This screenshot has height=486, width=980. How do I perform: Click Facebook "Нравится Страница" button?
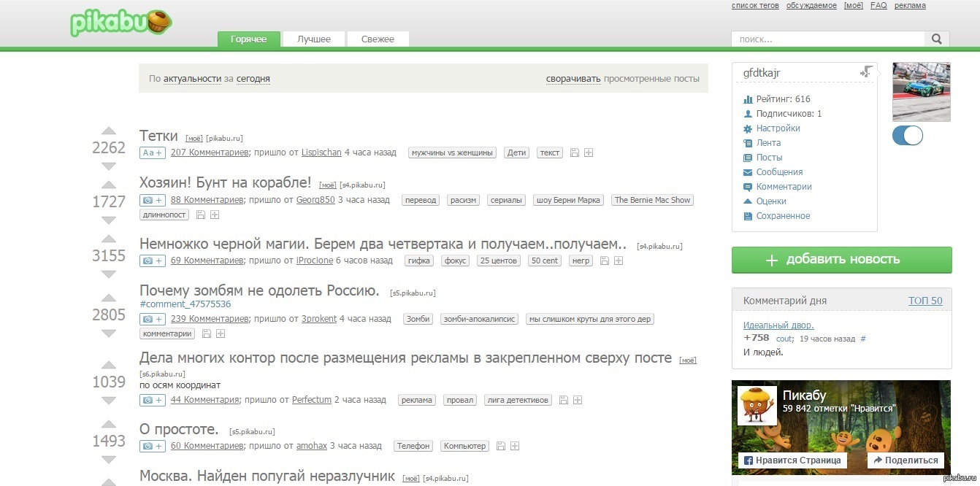click(792, 460)
